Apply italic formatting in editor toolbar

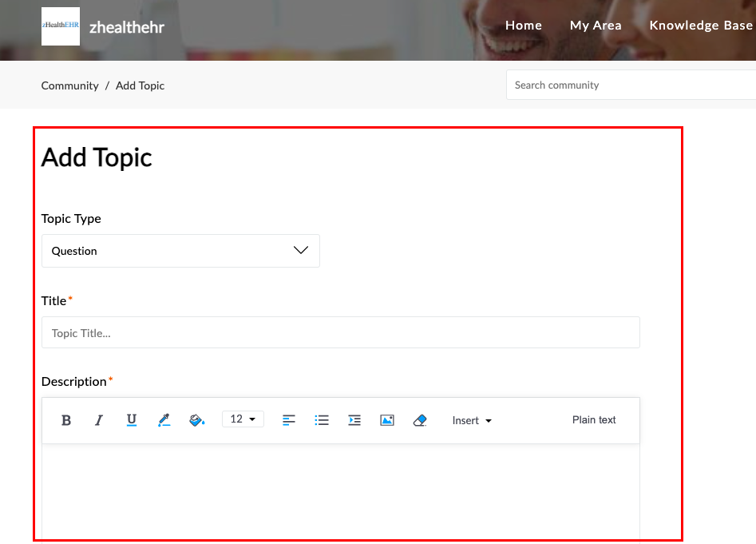click(x=99, y=420)
